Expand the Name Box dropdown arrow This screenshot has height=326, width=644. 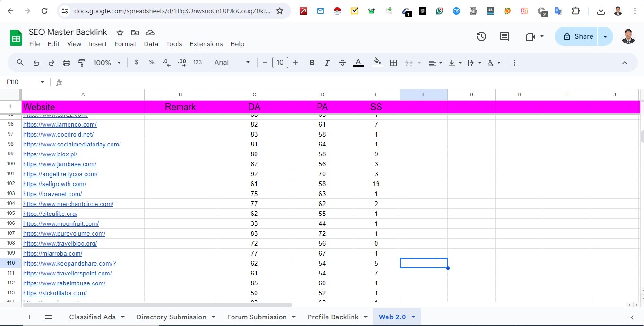click(42, 82)
